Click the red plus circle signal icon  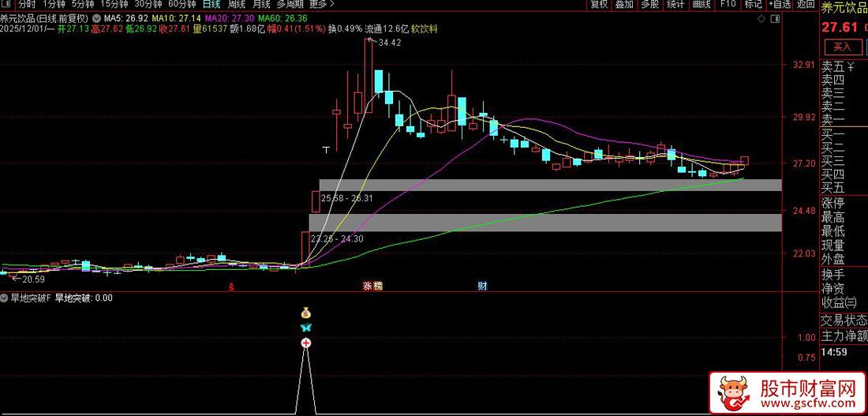click(x=306, y=343)
